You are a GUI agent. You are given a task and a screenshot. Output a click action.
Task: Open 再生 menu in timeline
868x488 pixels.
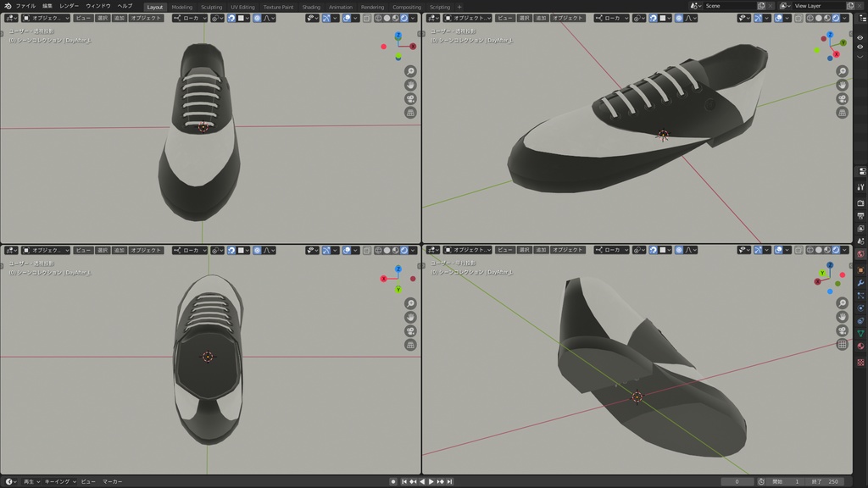pos(31,482)
